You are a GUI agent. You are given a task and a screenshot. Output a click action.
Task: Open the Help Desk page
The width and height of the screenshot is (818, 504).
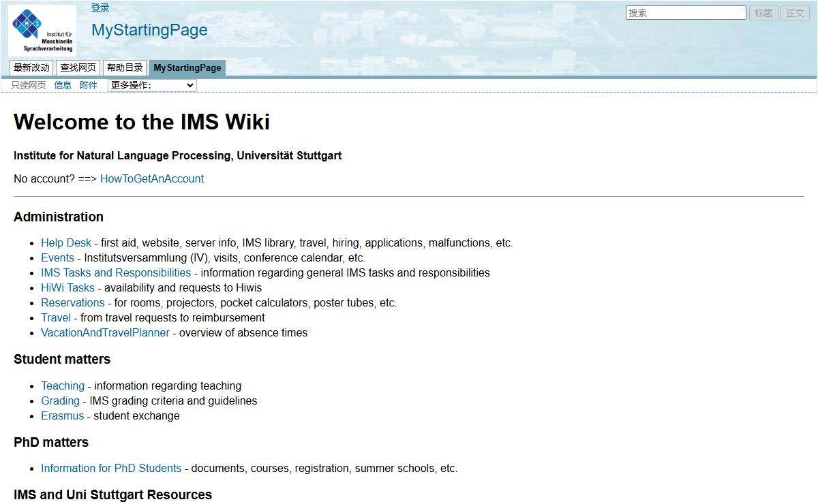coord(66,242)
